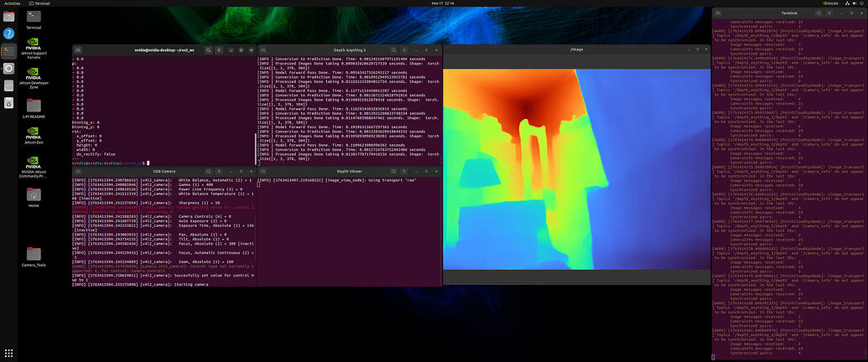Viewport: 868px width, 362px height.
Task: Add a new tab in USB Camera terminal
Action: point(78,171)
